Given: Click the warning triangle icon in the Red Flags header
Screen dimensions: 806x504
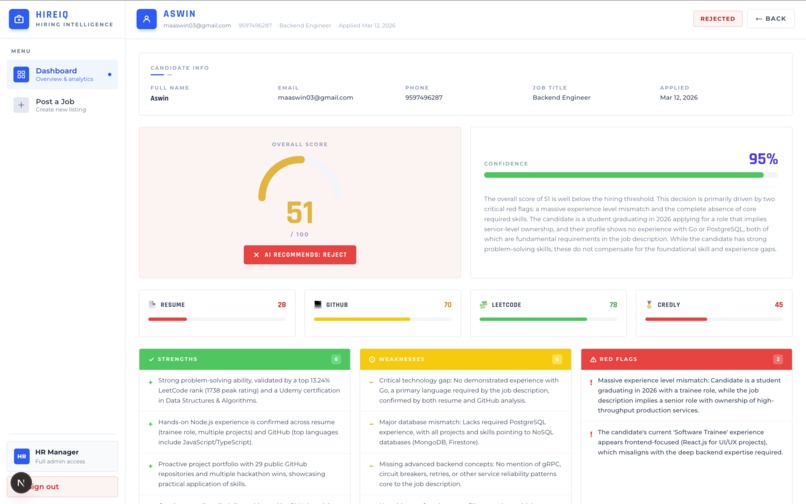Looking at the screenshot, I should click(x=593, y=359).
